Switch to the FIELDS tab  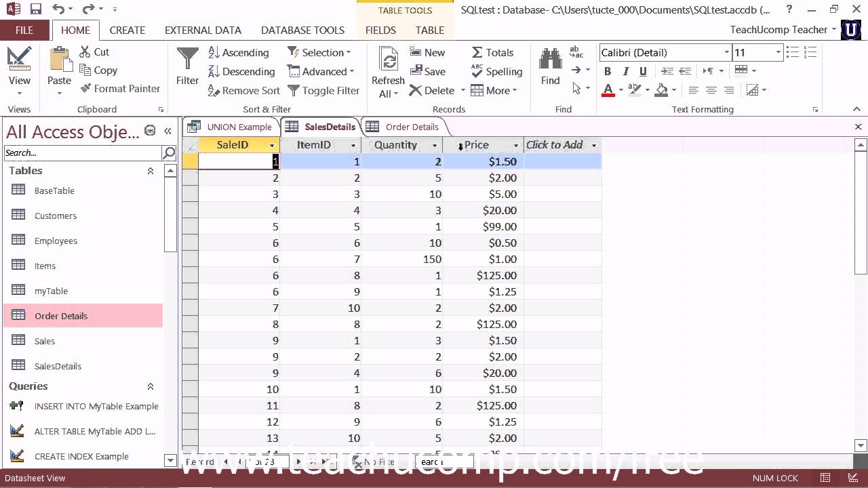(x=380, y=30)
